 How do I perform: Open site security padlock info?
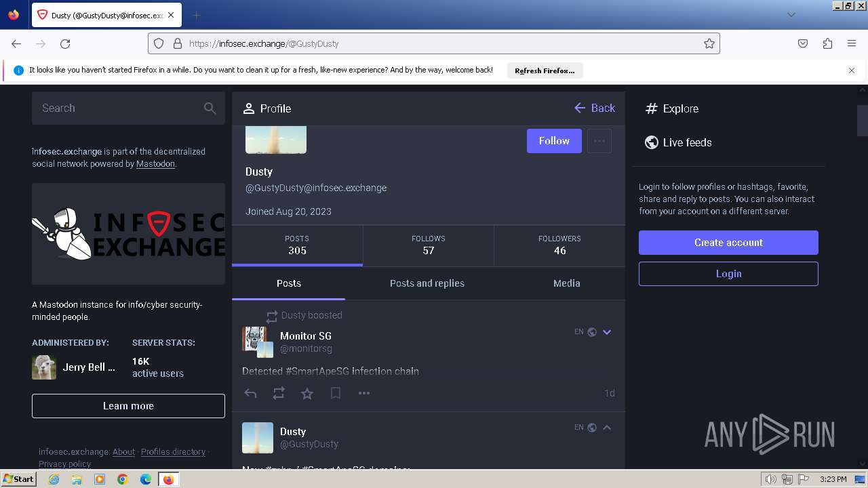178,43
